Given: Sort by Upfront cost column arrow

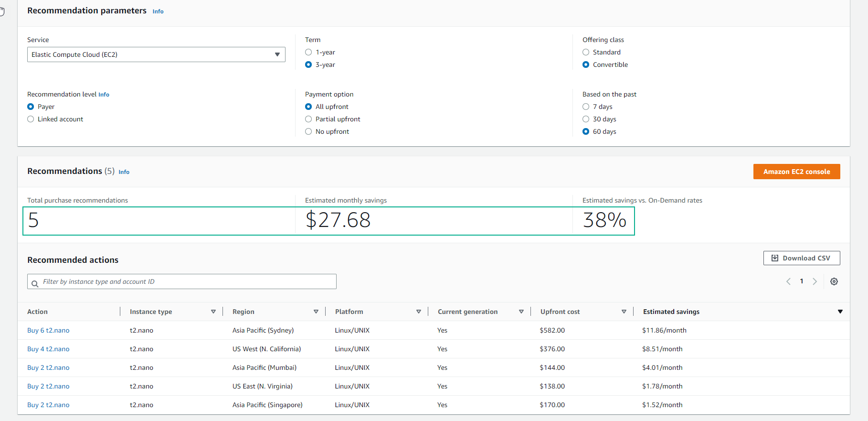Looking at the screenshot, I should pyautogui.click(x=624, y=312).
